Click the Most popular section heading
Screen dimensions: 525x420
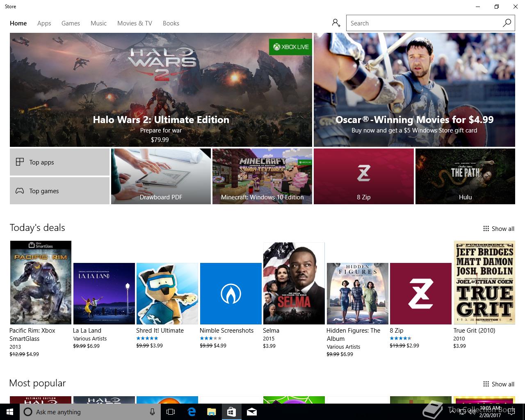37,383
